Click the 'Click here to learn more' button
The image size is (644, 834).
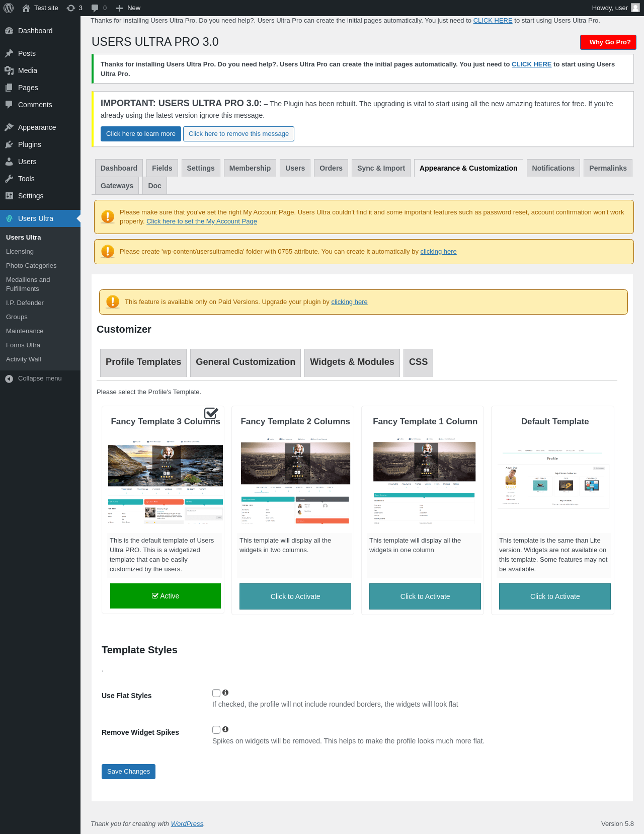click(141, 134)
